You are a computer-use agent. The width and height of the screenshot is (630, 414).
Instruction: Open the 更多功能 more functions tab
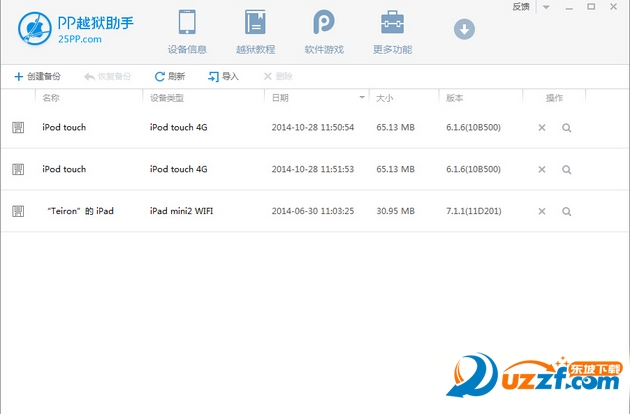(393, 33)
